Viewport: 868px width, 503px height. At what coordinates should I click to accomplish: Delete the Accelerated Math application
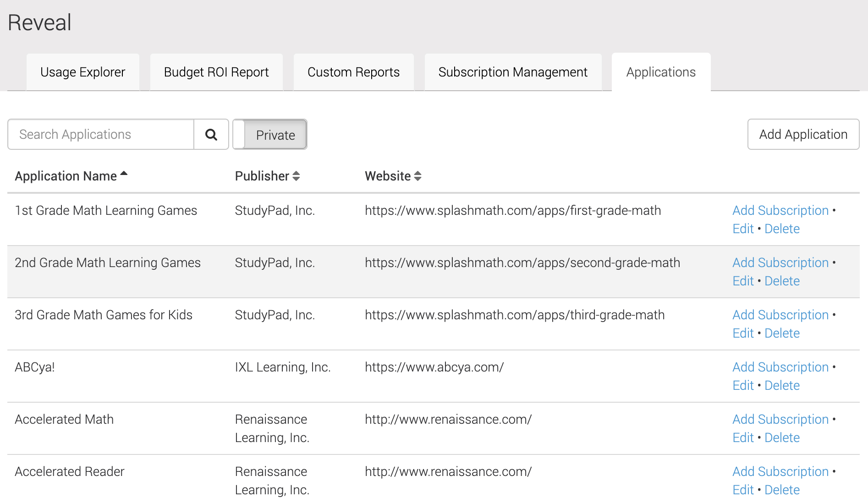(x=782, y=437)
